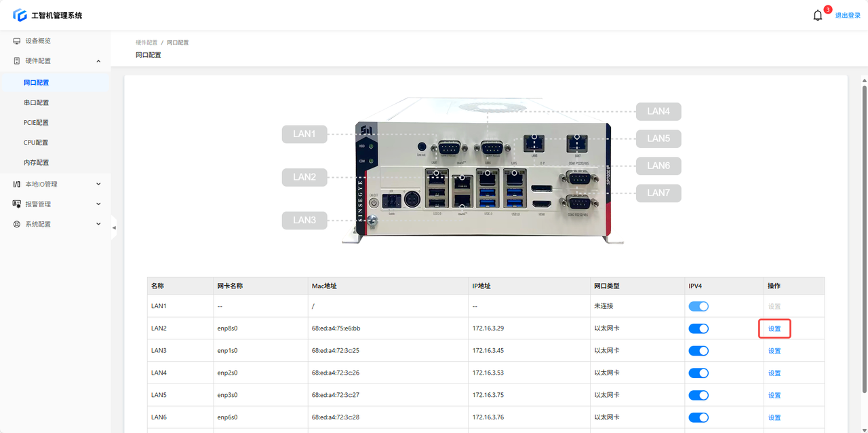Click 退出登录 to log out
The height and width of the screenshot is (433, 868).
pyautogui.click(x=848, y=16)
